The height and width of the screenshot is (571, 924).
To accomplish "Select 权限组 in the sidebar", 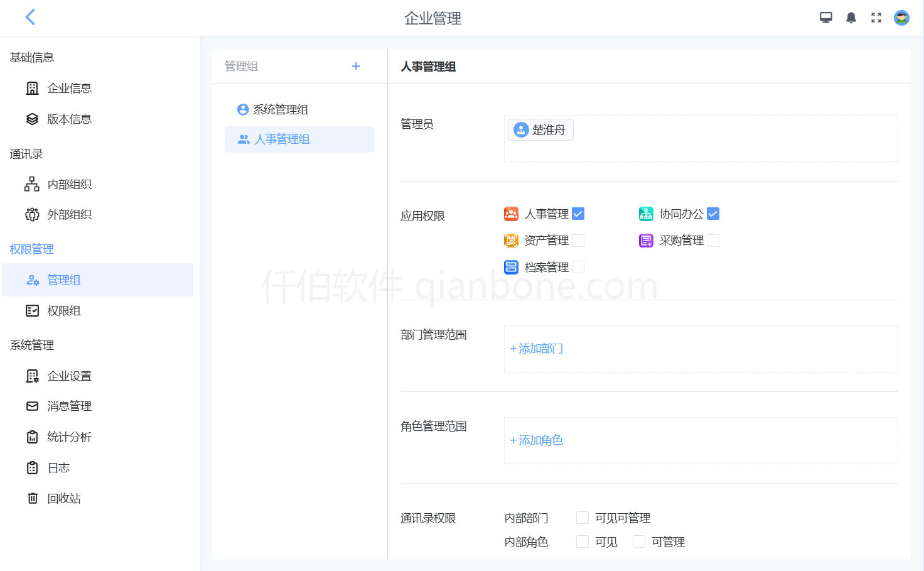I will point(64,310).
